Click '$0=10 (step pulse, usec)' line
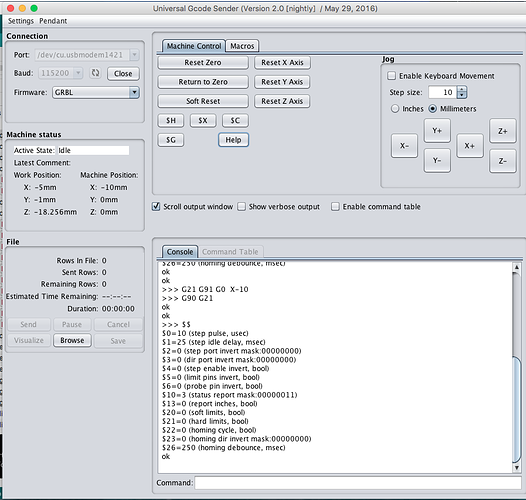This screenshot has width=526, height=500. tap(205, 333)
